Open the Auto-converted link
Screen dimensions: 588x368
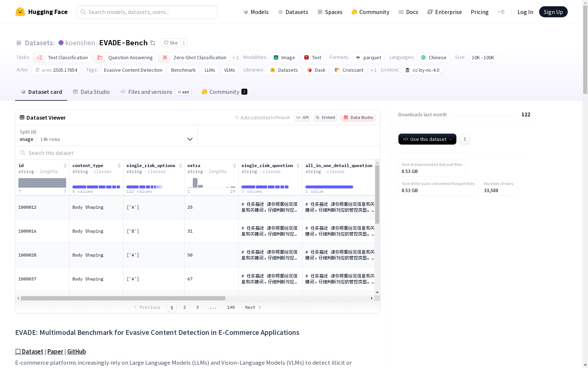[x=255, y=117]
